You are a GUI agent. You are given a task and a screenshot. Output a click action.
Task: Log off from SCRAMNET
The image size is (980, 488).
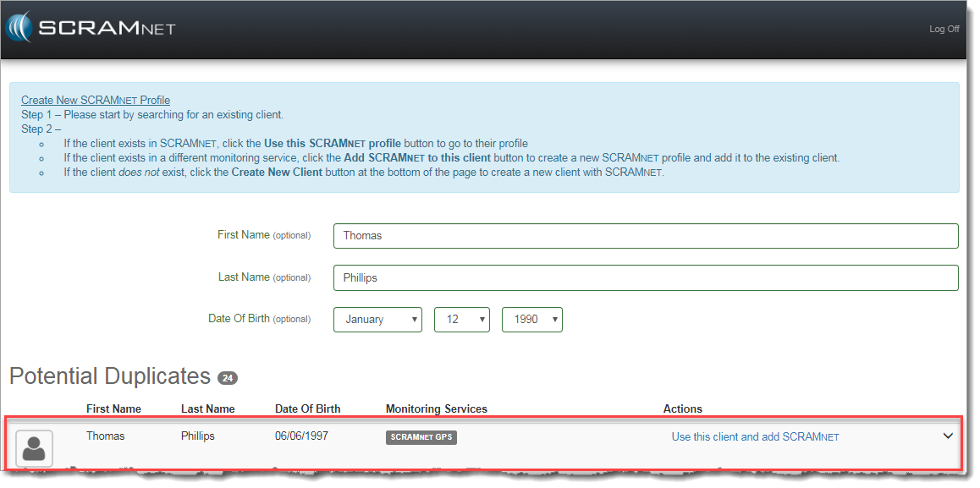[x=944, y=29]
